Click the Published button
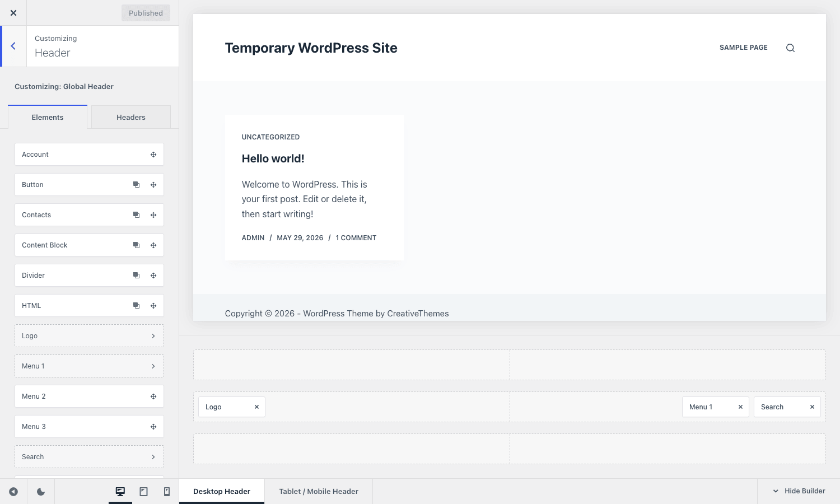 coord(146,13)
